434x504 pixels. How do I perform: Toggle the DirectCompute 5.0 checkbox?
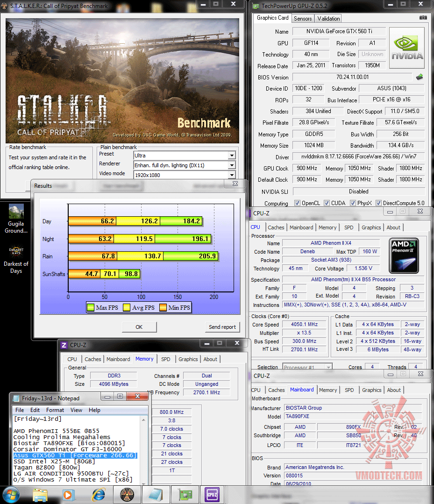pos(379,203)
